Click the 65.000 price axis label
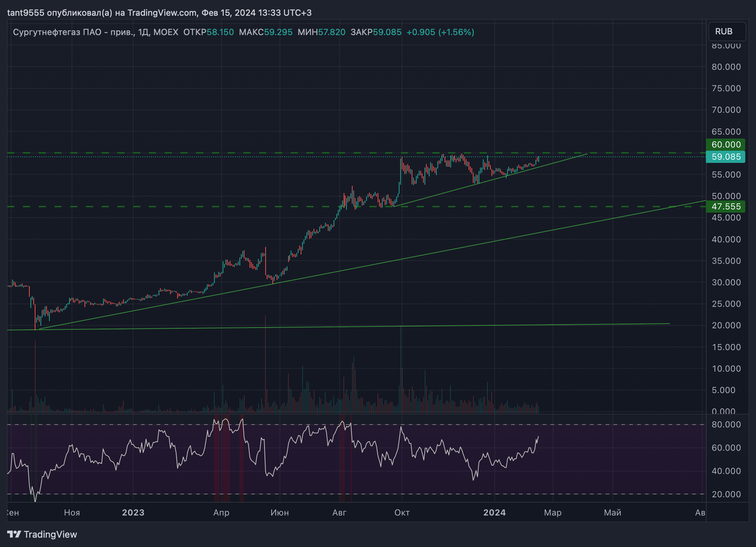This screenshot has width=756, height=547. (725, 132)
